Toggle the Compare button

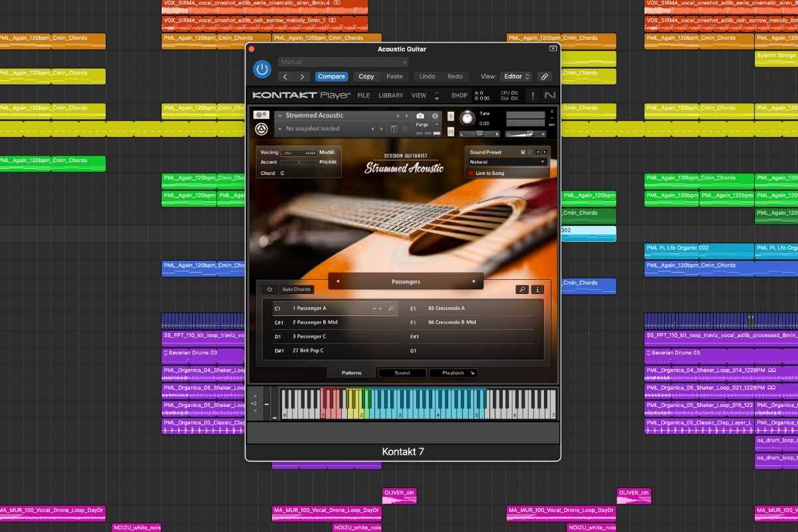click(331, 76)
